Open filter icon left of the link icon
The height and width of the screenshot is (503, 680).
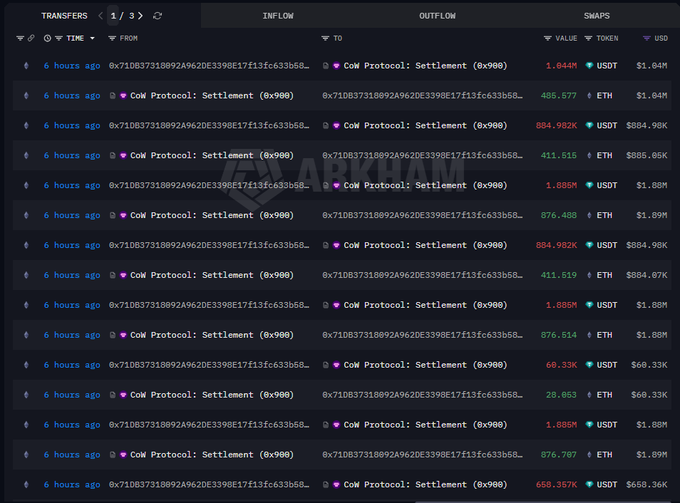(x=20, y=38)
